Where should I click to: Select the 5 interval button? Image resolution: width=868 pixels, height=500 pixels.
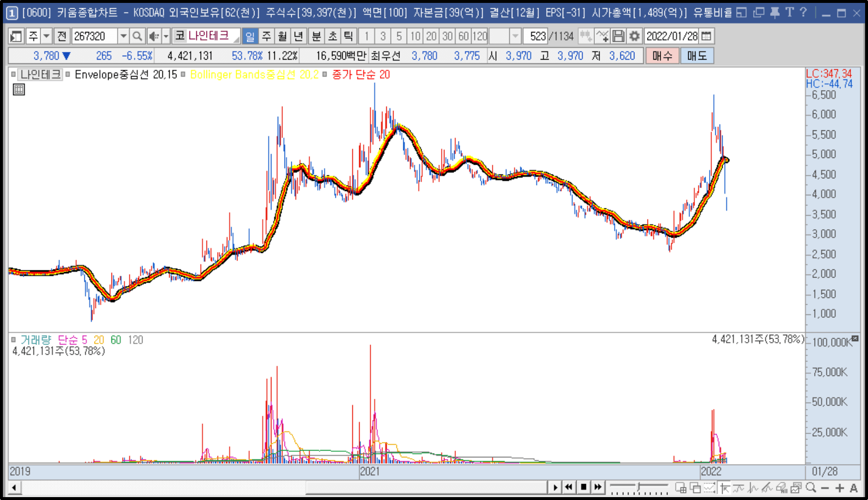(x=399, y=36)
